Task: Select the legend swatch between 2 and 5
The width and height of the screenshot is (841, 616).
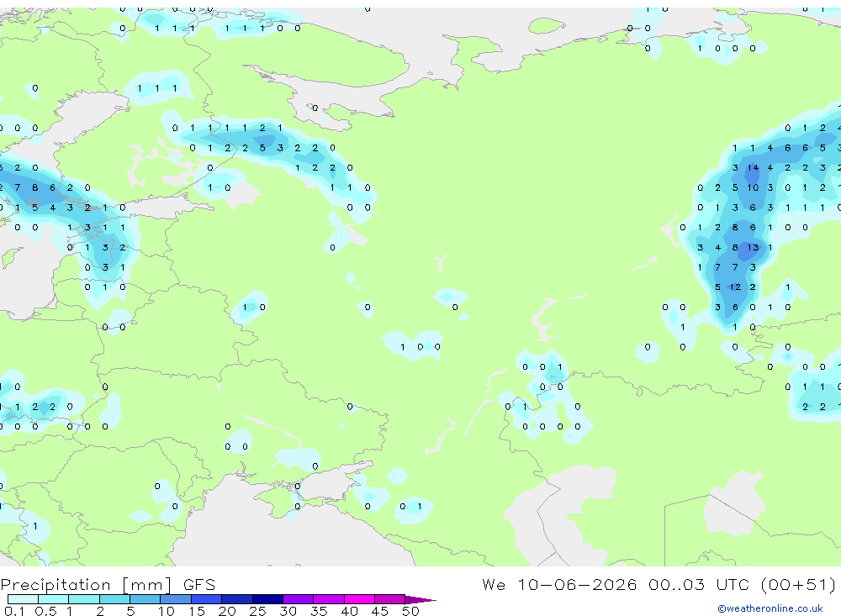Action: point(114,599)
